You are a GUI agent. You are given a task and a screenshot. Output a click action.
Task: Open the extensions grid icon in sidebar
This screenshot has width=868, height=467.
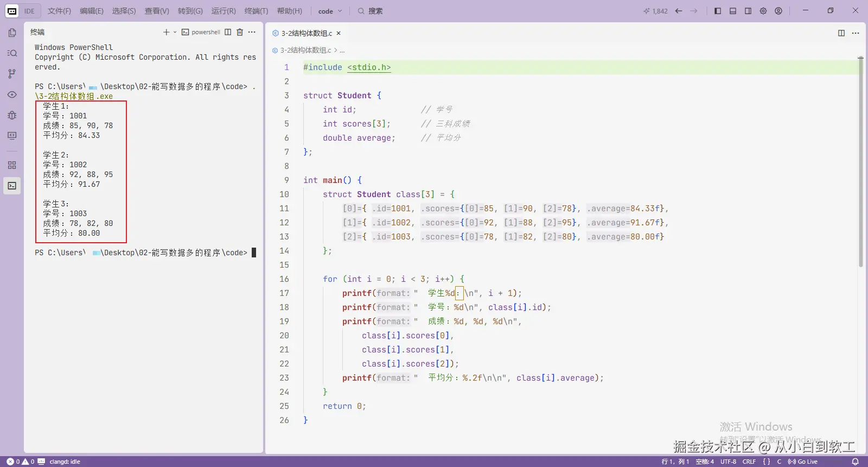[12, 165]
